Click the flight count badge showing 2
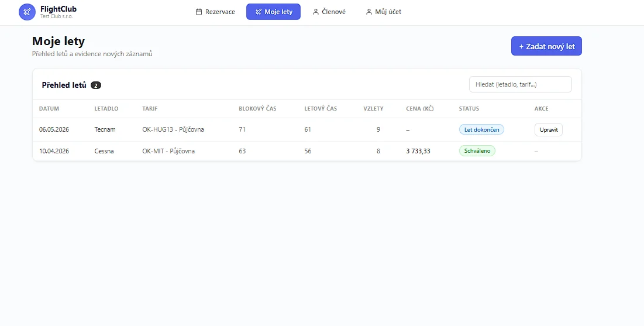Screen dimensions: 644x326 [96, 85]
